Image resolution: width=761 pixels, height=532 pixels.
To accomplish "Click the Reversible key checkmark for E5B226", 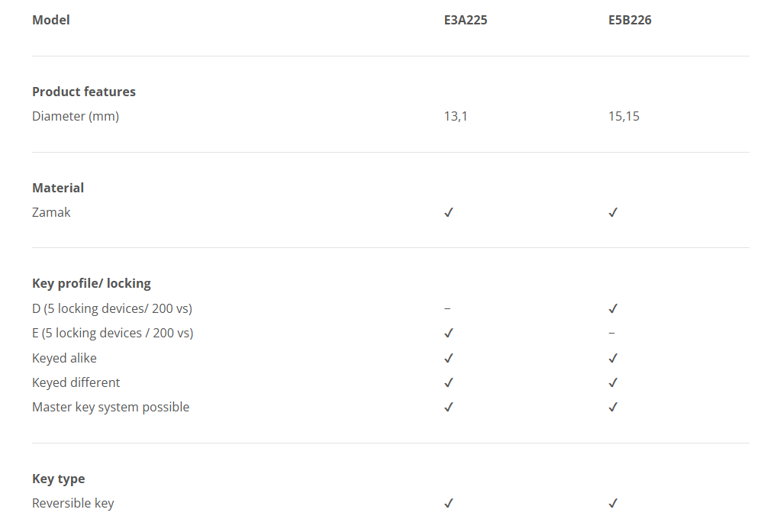I will (613, 503).
